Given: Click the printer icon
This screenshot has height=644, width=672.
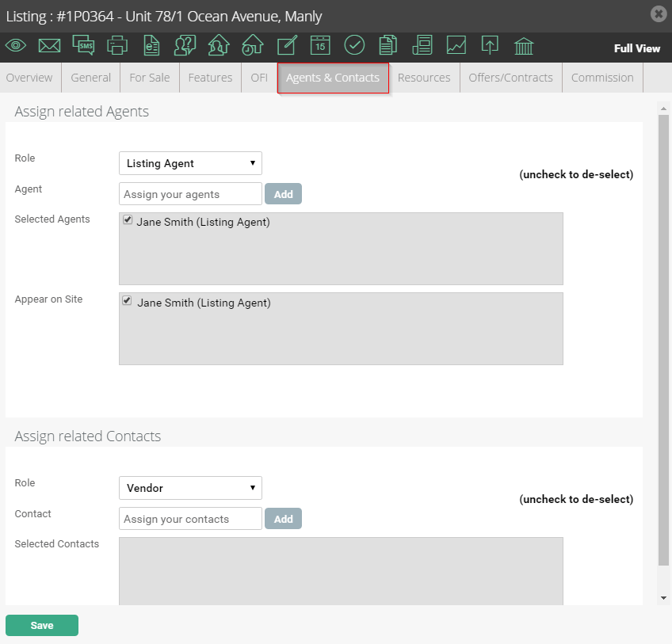Looking at the screenshot, I should pyautogui.click(x=117, y=45).
